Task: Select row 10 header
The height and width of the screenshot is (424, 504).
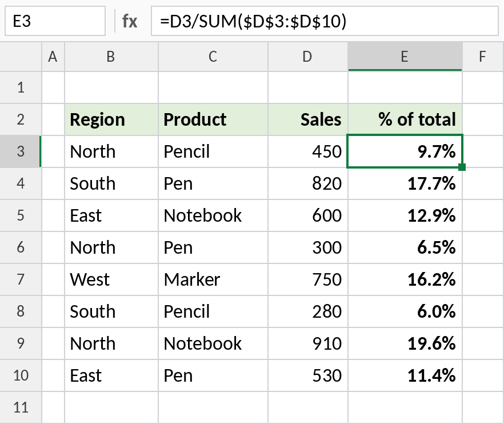Action: click(x=21, y=375)
